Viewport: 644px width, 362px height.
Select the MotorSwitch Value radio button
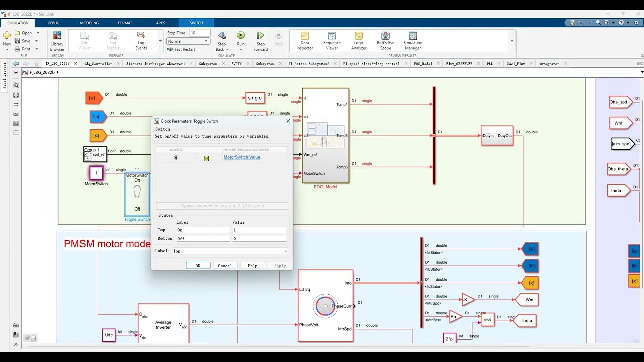[176, 158]
